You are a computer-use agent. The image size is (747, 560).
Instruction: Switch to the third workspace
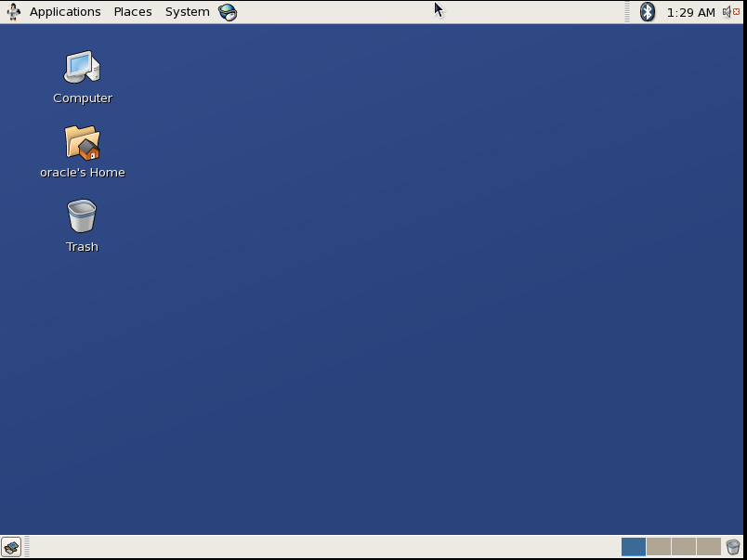tap(684, 547)
